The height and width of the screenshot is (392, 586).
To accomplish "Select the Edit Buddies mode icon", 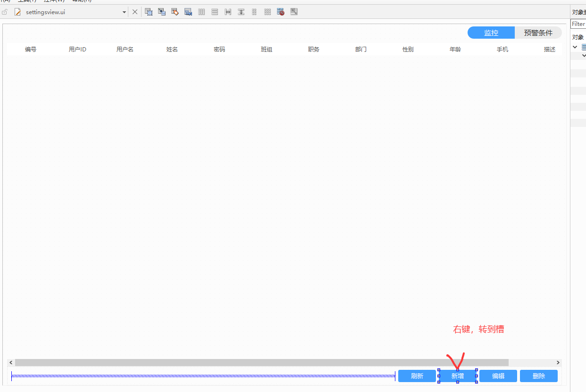I will point(175,12).
